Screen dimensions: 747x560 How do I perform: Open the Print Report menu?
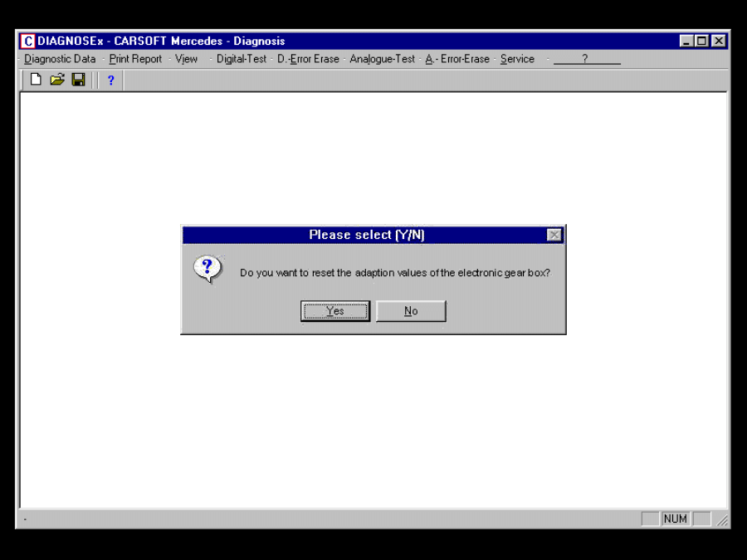point(134,59)
